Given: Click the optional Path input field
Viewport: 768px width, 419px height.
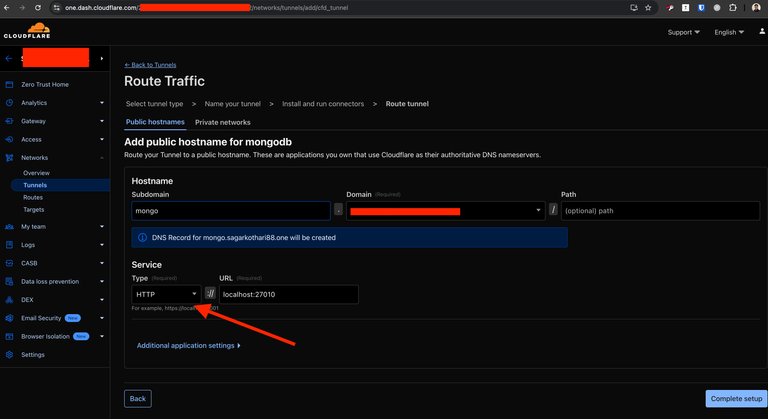Looking at the screenshot, I should tap(660, 211).
